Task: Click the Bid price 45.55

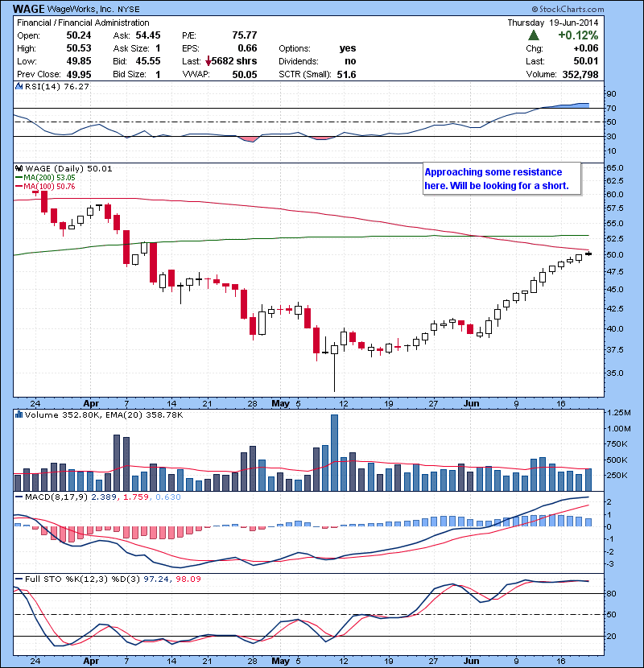Action: coord(148,61)
